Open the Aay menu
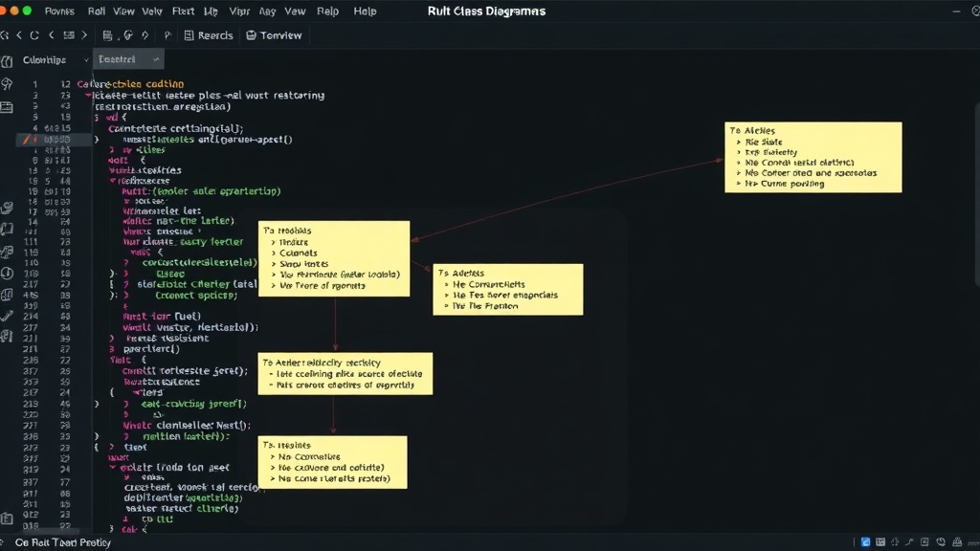980x551 pixels. point(268,11)
